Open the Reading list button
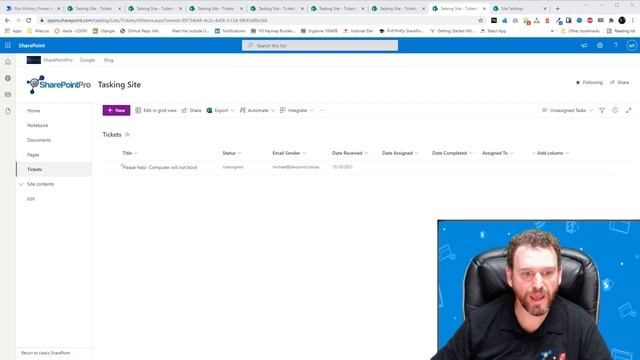 [x=621, y=31]
